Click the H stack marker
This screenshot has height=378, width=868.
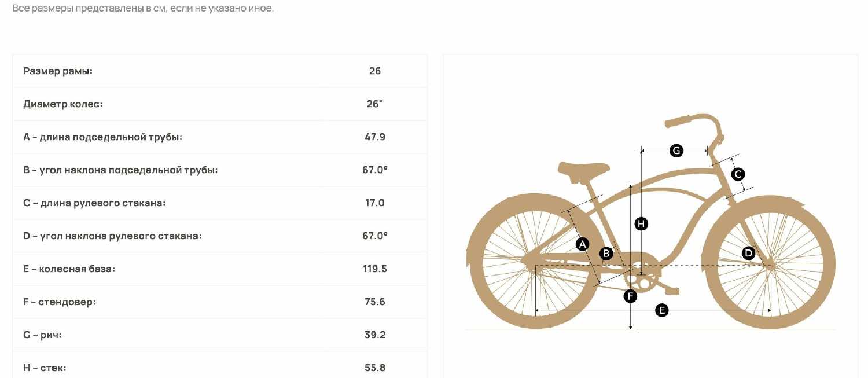click(x=641, y=223)
